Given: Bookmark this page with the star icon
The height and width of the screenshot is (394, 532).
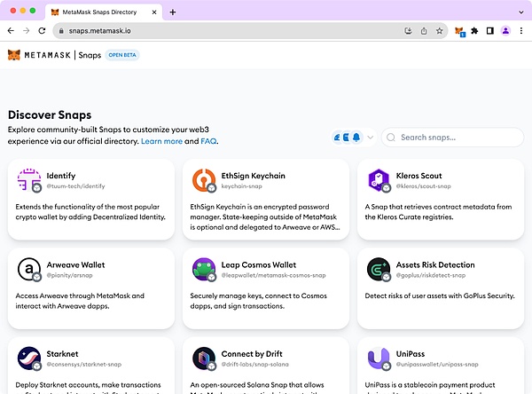Looking at the screenshot, I should (x=439, y=30).
